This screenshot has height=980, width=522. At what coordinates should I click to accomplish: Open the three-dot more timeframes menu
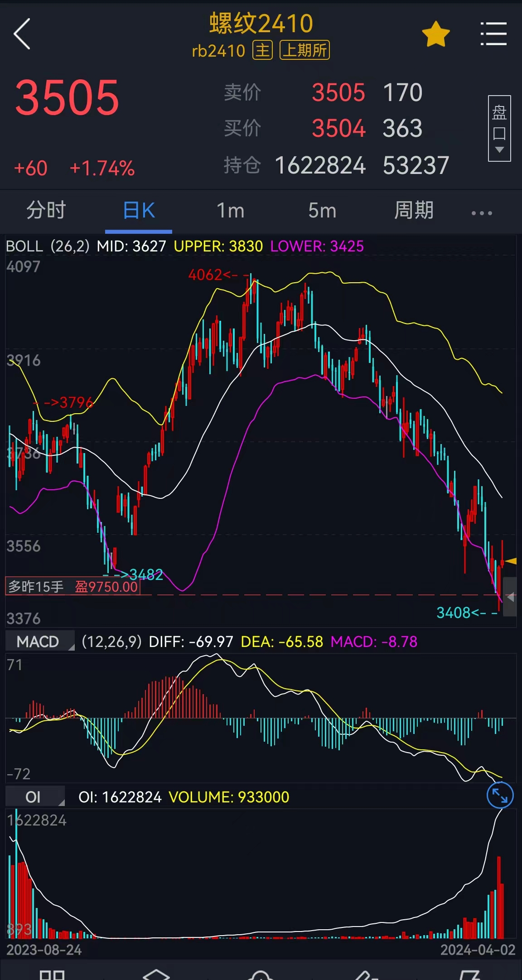(481, 212)
